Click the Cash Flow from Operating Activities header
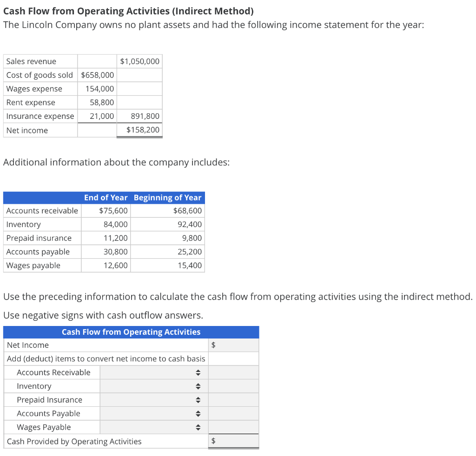This screenshot has width=476, height=456. [132, 332]
